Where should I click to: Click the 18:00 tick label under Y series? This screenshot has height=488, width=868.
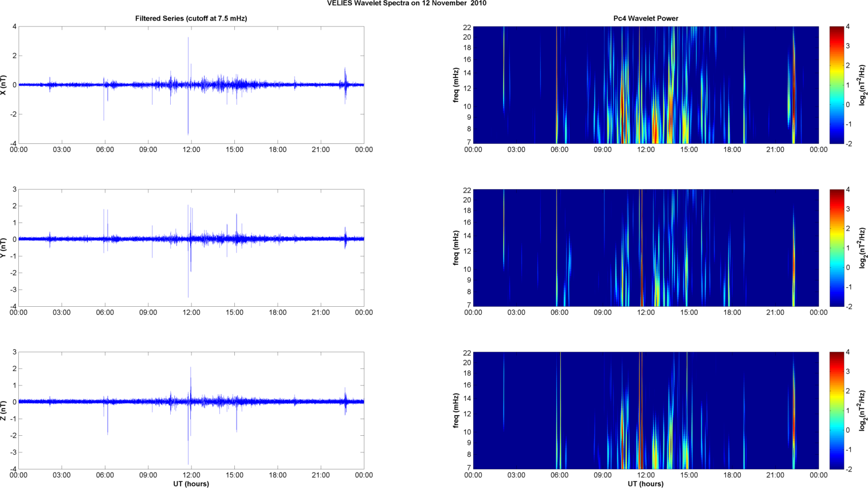pyautogui.click(x=277, y=313)
